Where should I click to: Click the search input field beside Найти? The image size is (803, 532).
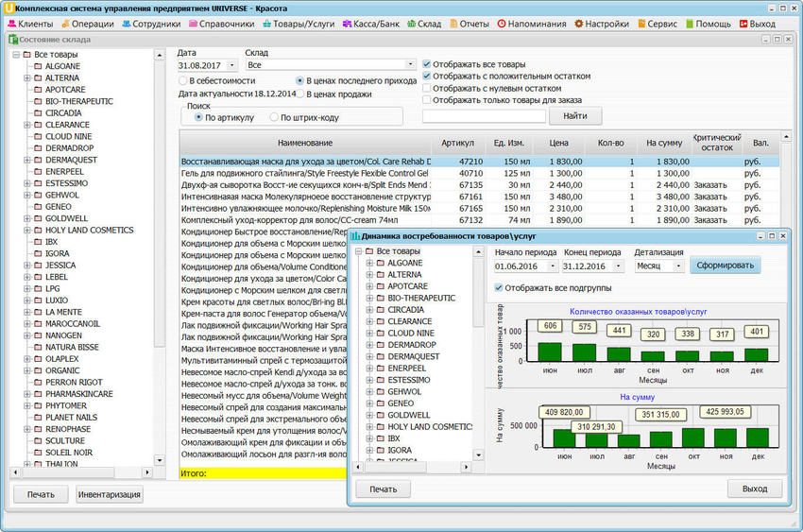(484, 115)
